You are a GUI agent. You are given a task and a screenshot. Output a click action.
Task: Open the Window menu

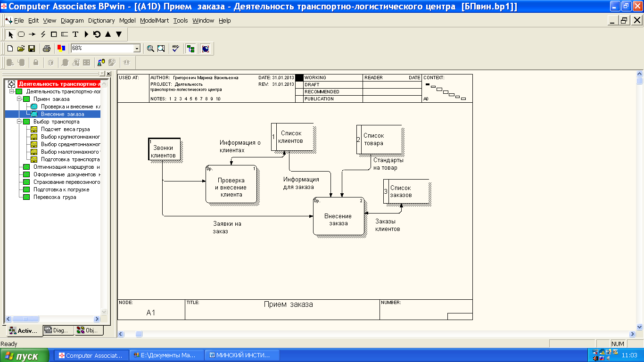point(203,21)
